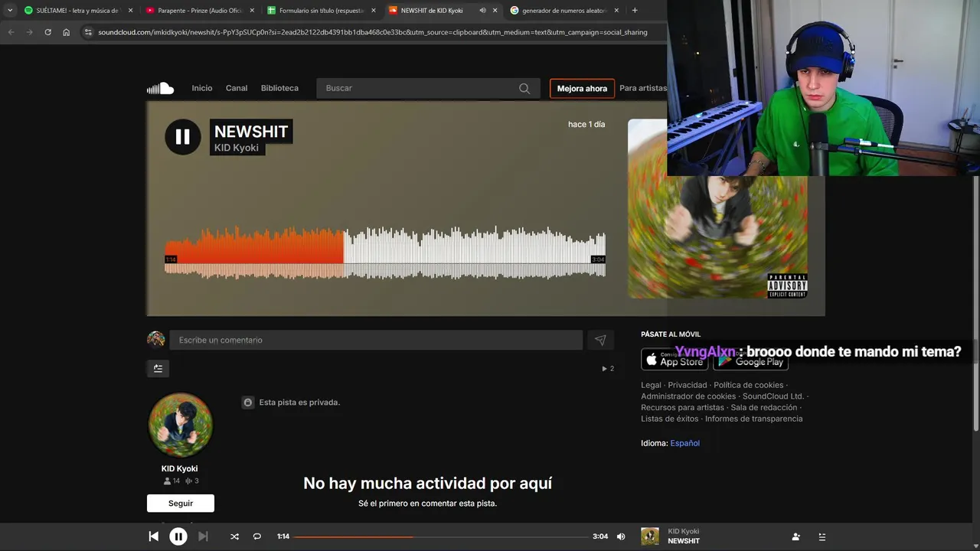Pause playback in bottom player bar
This screenshot has width=980, height=551.
[x=178, y=536]
